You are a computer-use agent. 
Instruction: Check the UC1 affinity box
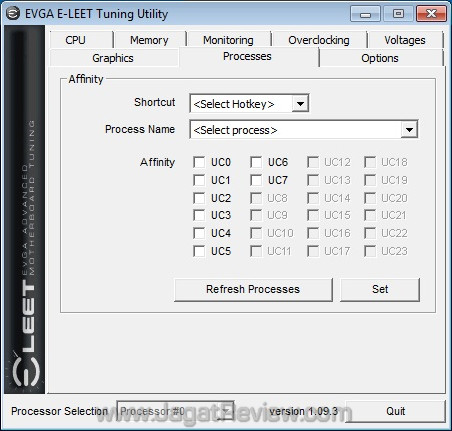click(199, 180)
